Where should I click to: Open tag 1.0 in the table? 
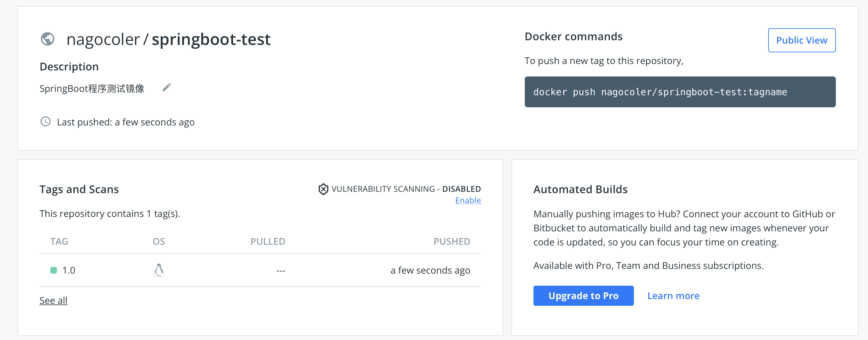[x=69, y=270]
